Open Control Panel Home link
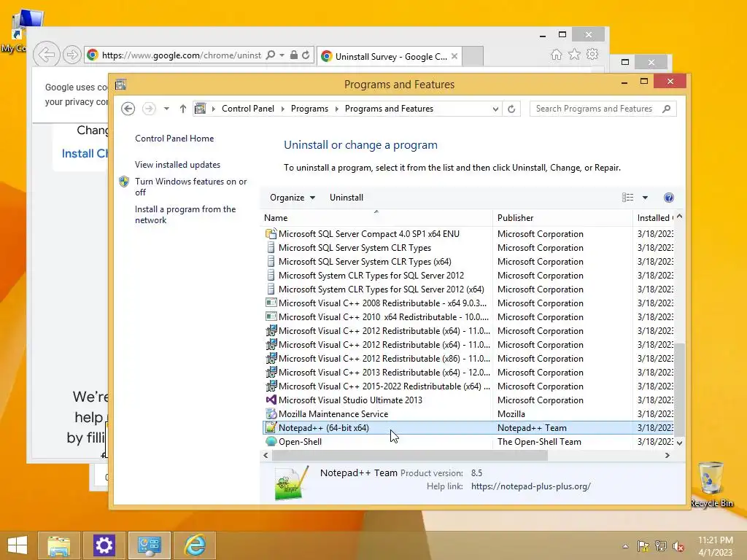The height and width of the screenshot is (560, 747). tap(174, 139)
